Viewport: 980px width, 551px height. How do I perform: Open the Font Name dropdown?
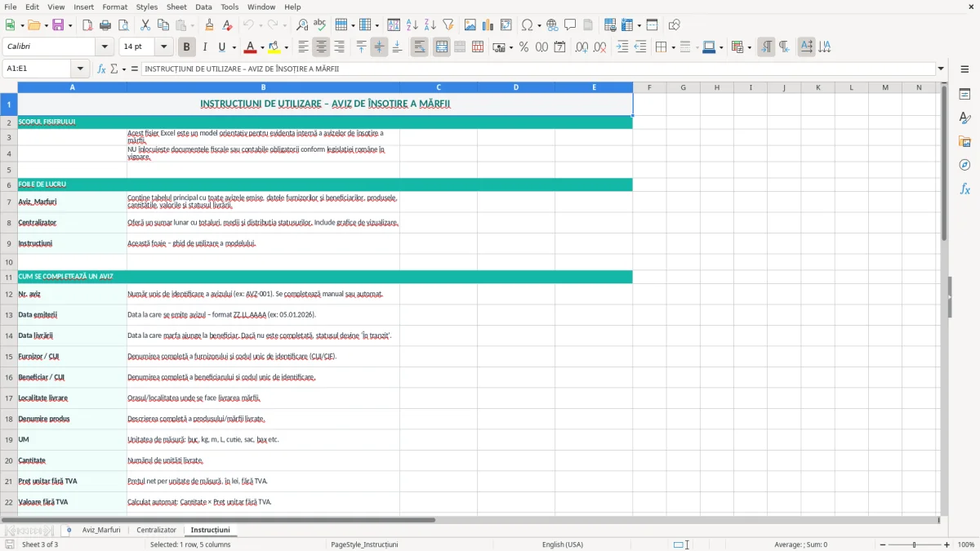click(x=105, y=47)
